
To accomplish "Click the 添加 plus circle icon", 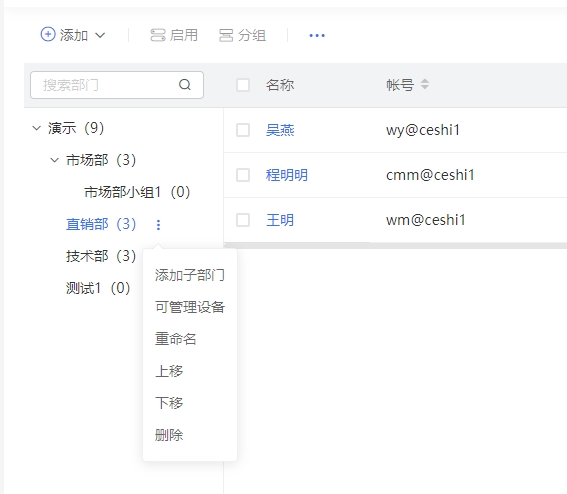I will (x=48, y=35).
